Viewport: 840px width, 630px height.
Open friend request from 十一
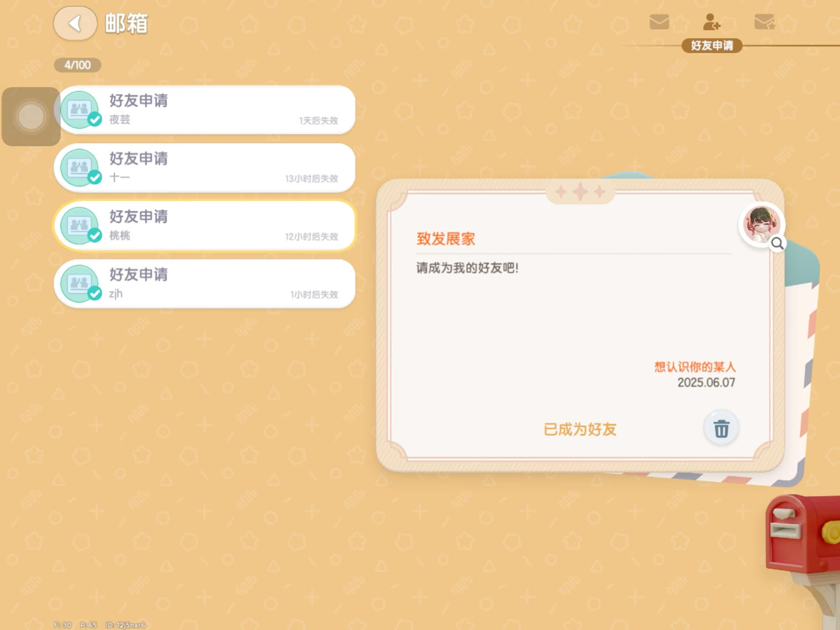pos(205,168)
